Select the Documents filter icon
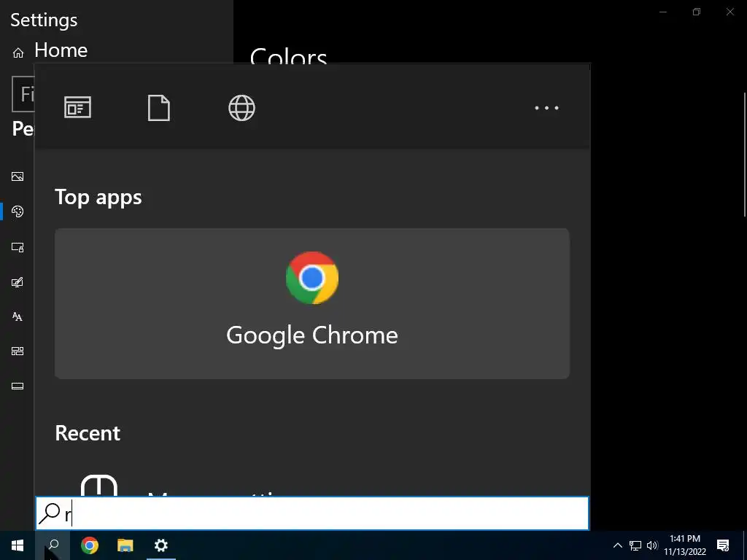Viewport: 747px width, 560px height. click(x=158, y=108)
